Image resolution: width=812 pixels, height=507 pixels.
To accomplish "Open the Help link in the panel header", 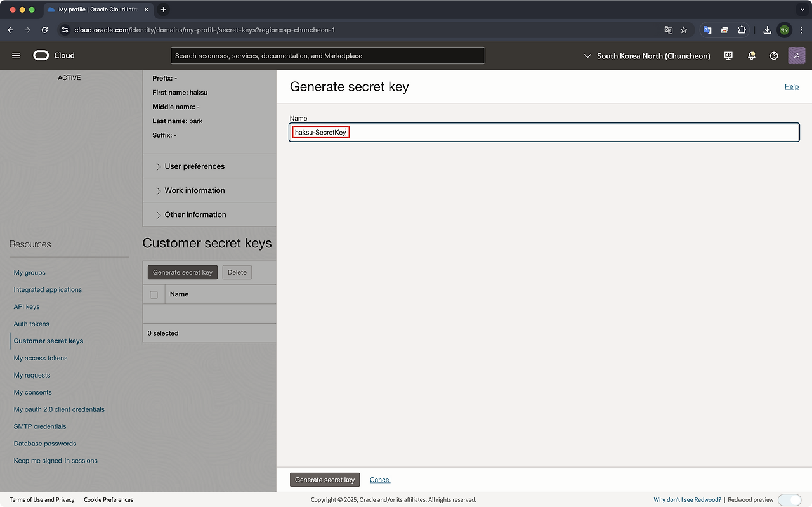I will point(791,87).
